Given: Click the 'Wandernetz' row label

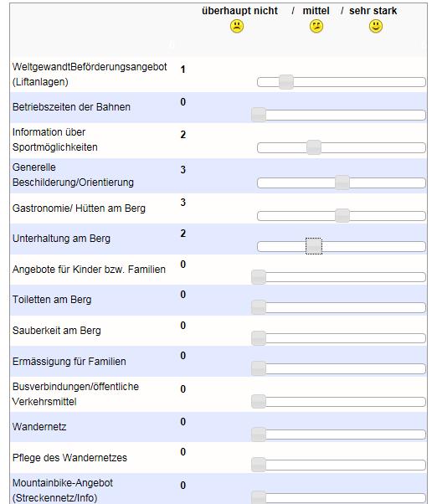Looking at the screenshot, I should click(39, 427).
